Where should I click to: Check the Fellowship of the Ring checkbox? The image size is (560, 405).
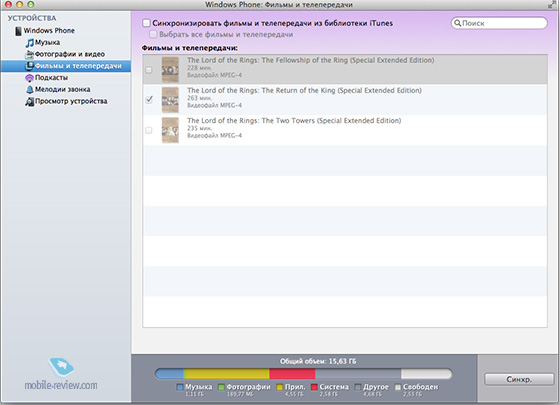[x=149, y=70]
